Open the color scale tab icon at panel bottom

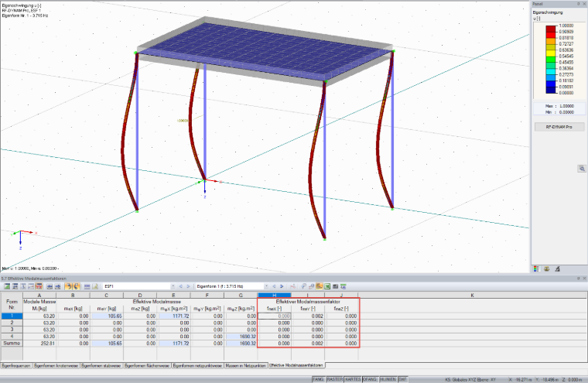click(x=536, y=268)
